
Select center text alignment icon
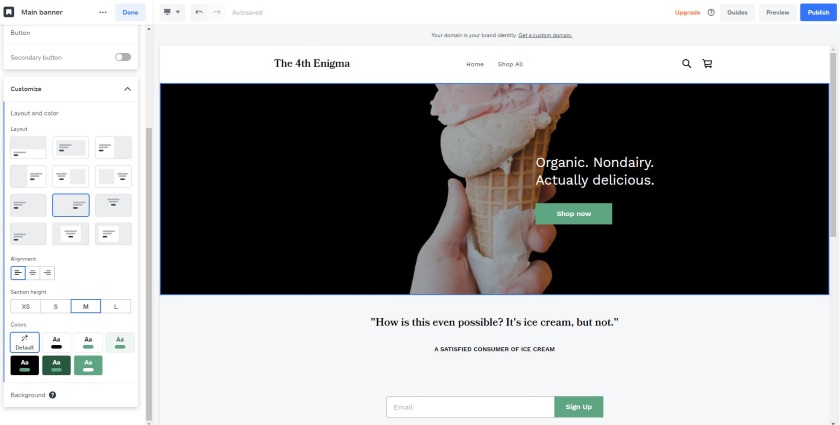click(33, 273)
